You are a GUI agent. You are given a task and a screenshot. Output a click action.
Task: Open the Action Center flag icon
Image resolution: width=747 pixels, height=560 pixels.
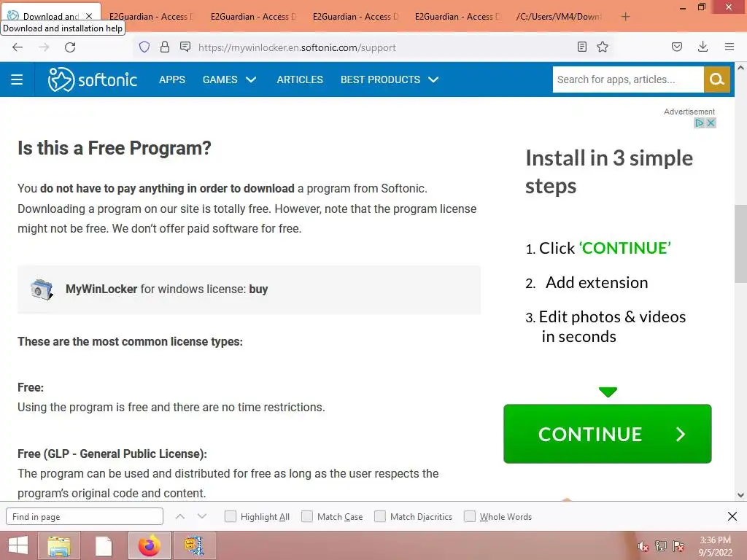tap(678, 546)
